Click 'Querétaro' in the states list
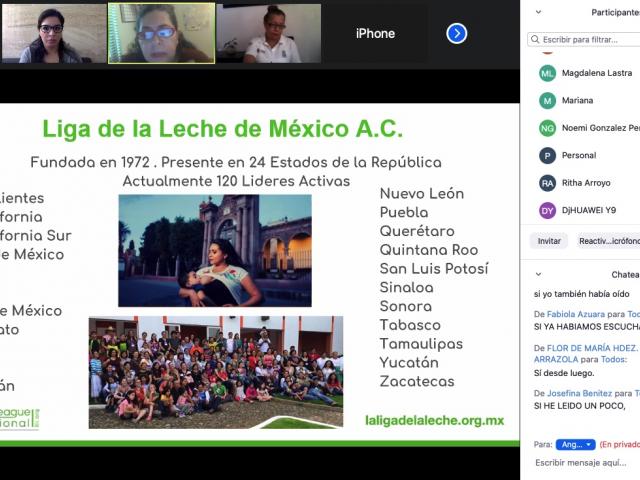The image size is (640, 480). pos(417,231)
